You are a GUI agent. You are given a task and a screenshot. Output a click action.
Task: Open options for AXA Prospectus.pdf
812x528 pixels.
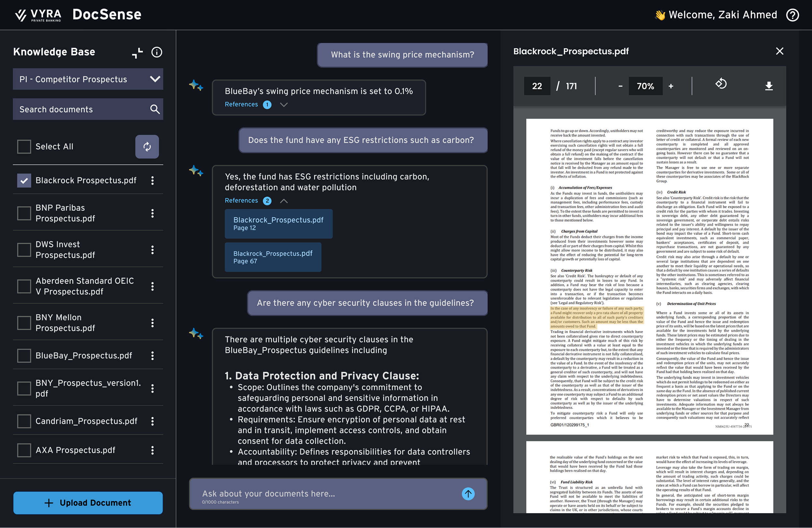point(153,451)
